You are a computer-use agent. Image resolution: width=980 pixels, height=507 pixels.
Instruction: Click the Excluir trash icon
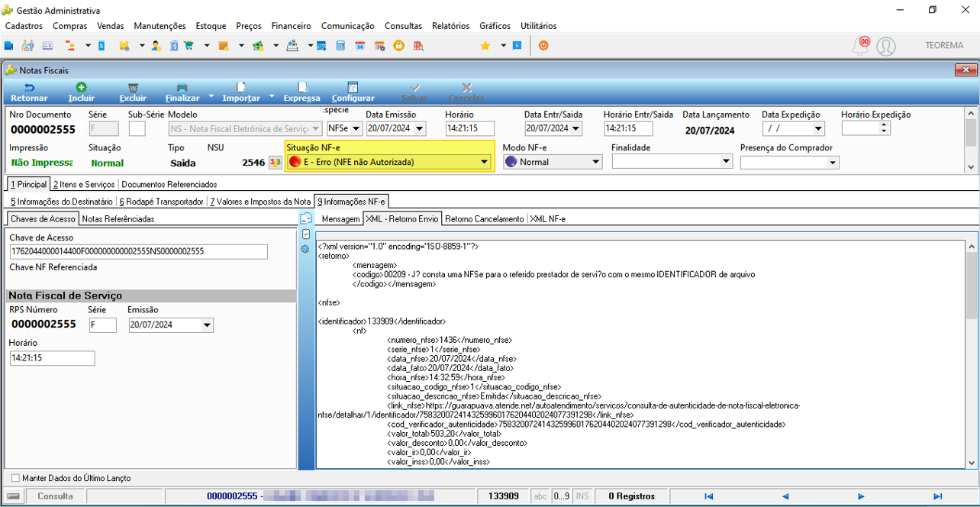point(133,88)
